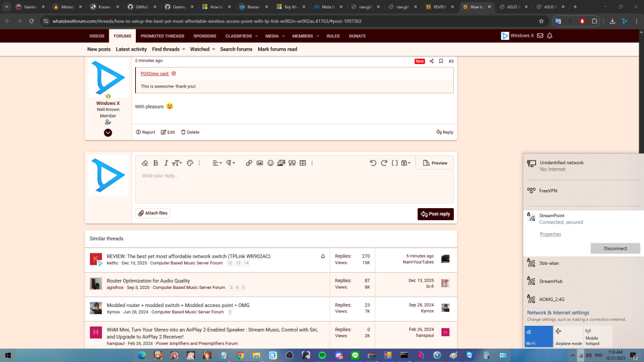Screen dimensions: 644x362
Task: Insert an image into the reply
Action: pyautogui.click(x=260, y=163)
